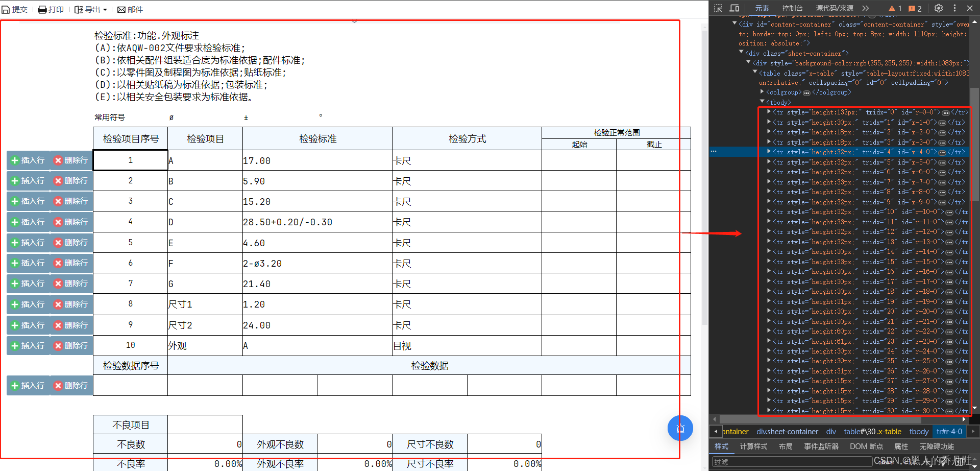Switch to the 样式 pane tab
The width and height of the screenshot is (980, 471).
click(722, 446)
